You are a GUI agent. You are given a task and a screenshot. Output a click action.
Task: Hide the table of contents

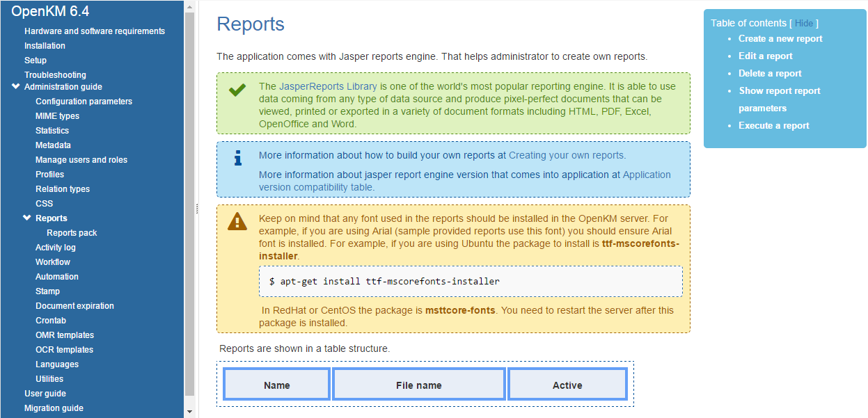[803, 23]
